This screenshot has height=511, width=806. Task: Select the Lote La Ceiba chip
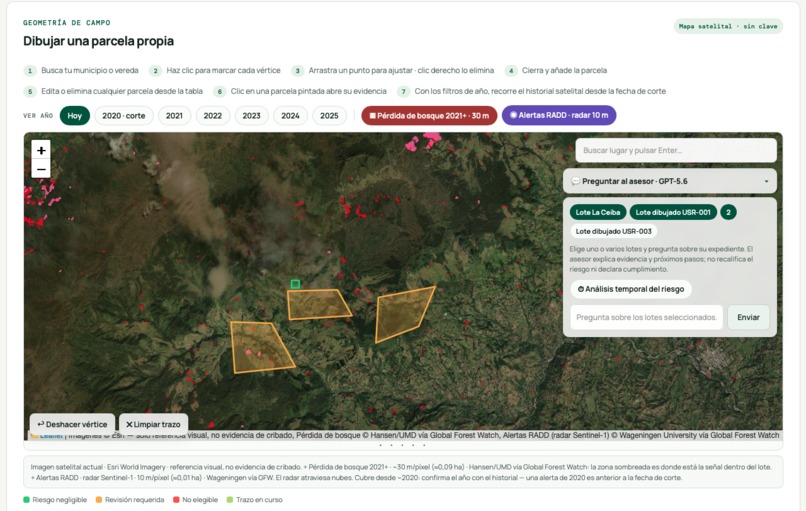(x=598, y=212)
